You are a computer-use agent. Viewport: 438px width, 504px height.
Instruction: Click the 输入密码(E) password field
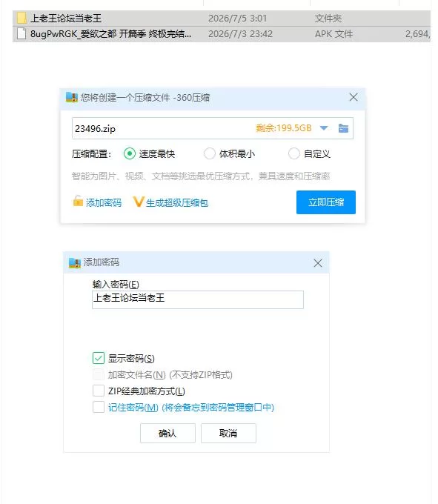pyautogui.click(x=198, y=299)
